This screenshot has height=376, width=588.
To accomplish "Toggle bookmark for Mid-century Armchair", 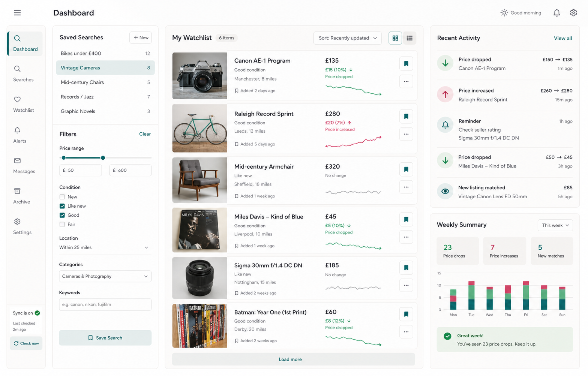I will (406, 169).
